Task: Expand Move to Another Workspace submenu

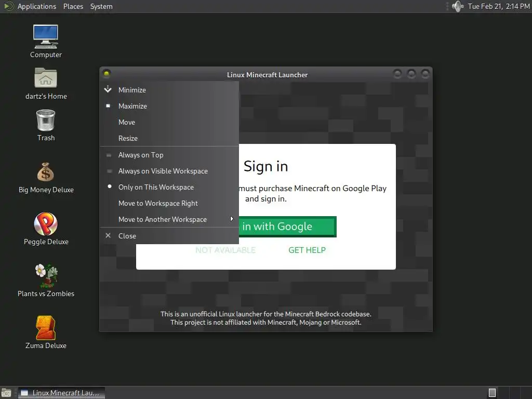Action: click(x=169, y=219)
